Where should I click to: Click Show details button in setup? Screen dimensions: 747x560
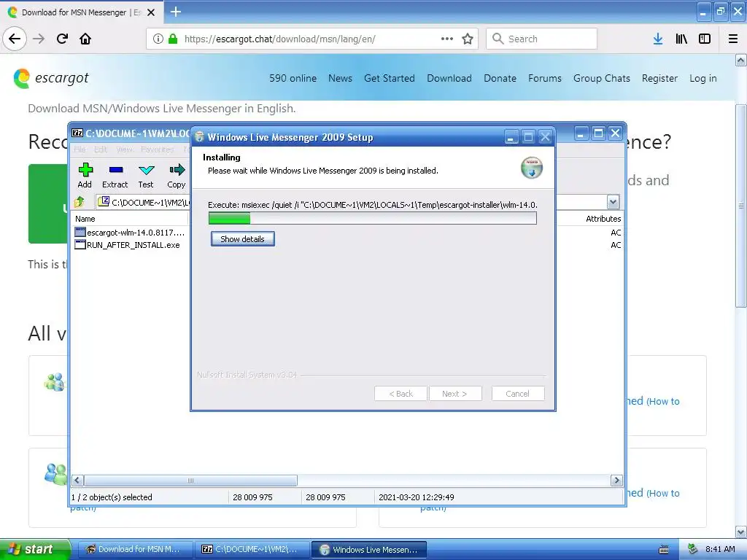[x=242, y=239]
